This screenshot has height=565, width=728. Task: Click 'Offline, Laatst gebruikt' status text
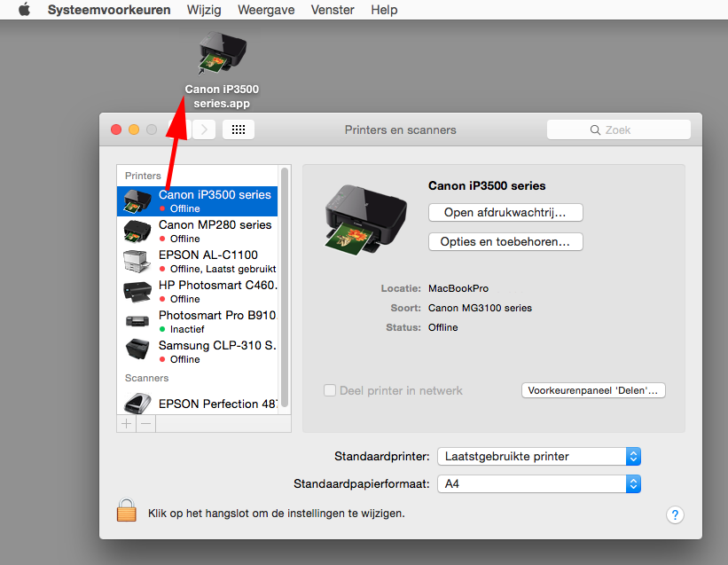[x=223, y=269]
